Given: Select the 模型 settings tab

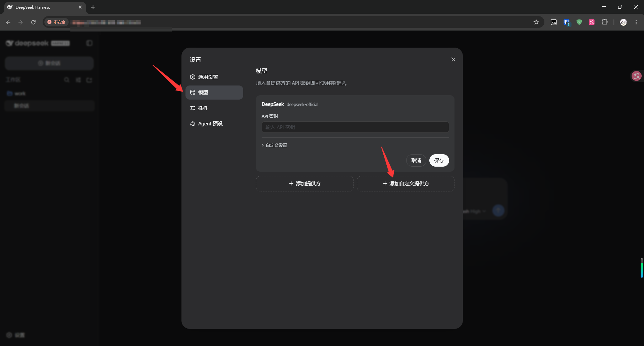Looking at the screenshot, I should [x=214, y=93].
